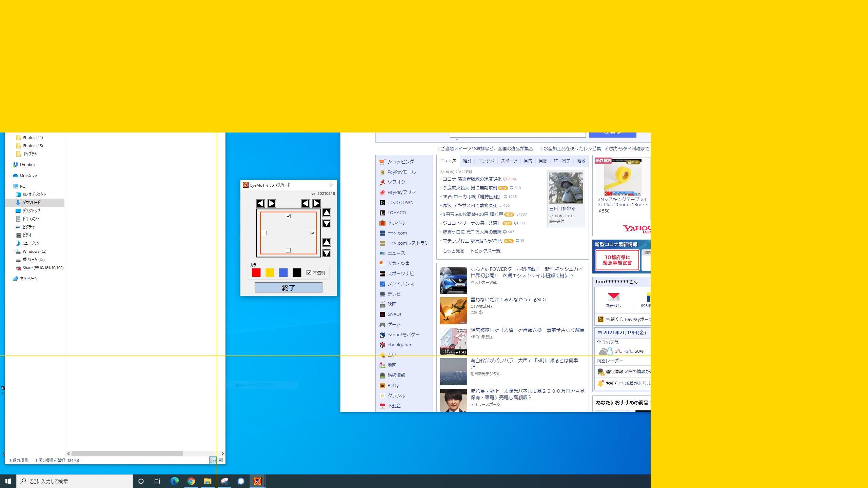868x488 pixels.
Task: Open トラベル in Yahoo sidebar
Action: pos(396,223)
